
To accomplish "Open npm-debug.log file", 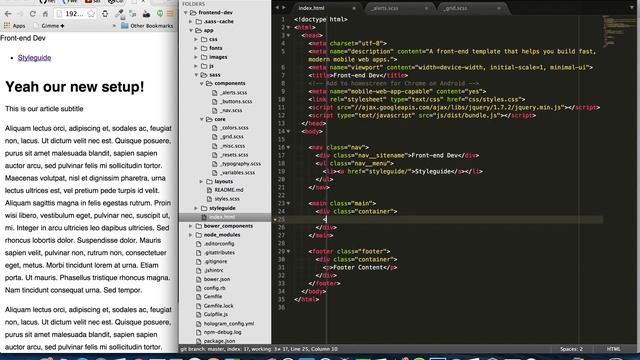I will coord(222,332).
